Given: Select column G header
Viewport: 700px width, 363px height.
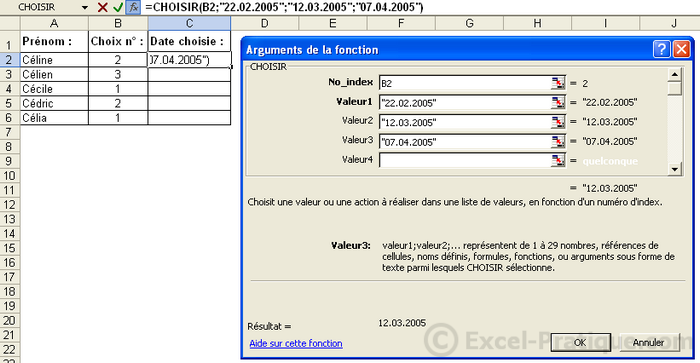Looking at the screenshot, I should (x=469, y=23).
